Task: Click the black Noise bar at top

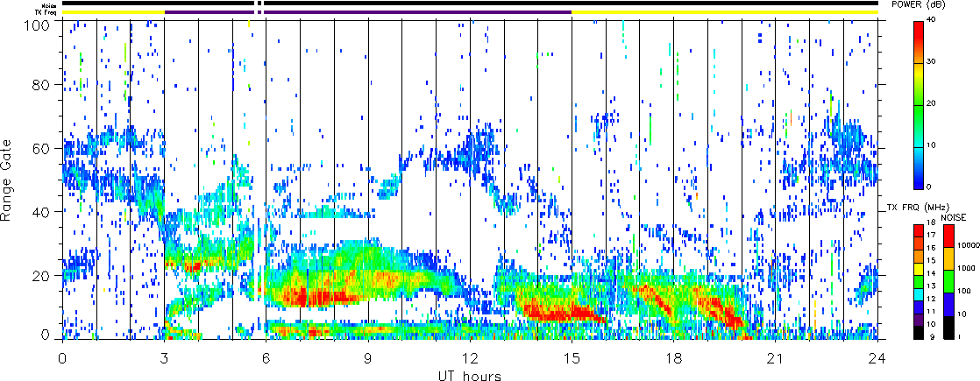Action: [470, 4]
